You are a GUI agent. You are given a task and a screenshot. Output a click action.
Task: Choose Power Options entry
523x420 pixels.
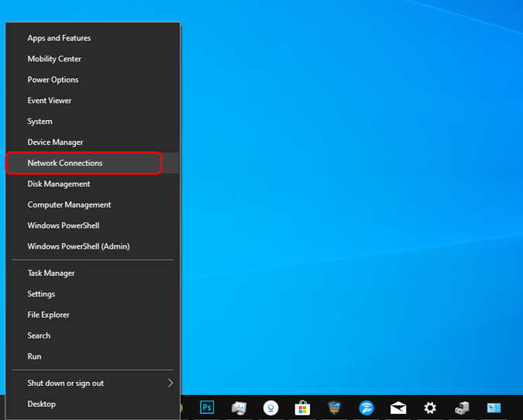92,80
